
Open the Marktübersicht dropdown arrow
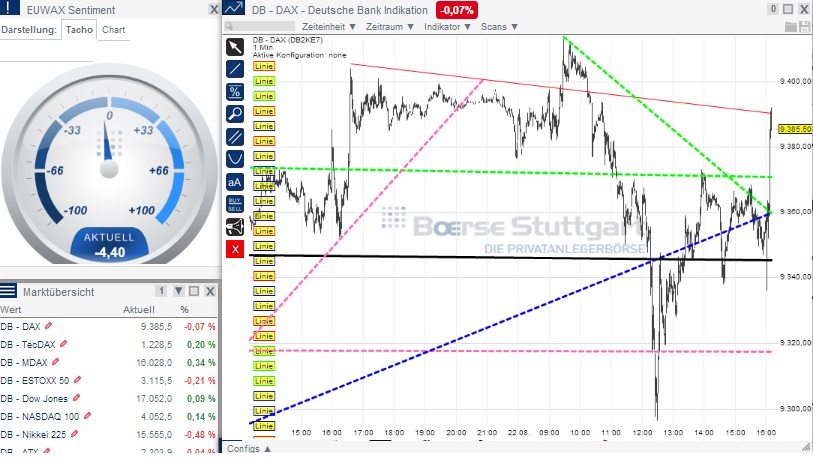[x=178, y=291]
